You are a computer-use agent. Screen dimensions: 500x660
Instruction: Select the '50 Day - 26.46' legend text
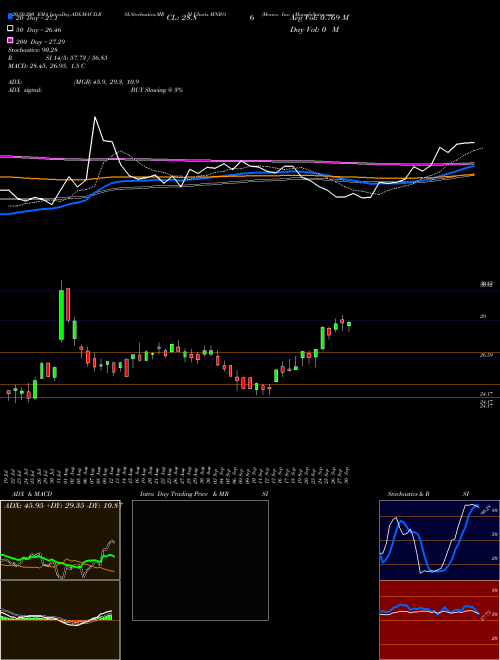tap(39, 30)
